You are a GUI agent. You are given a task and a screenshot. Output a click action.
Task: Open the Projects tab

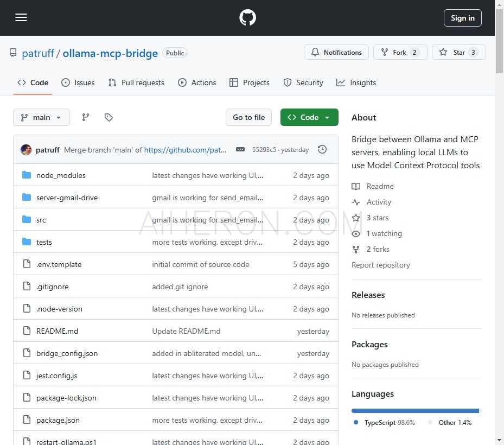(x=250, y=82)
